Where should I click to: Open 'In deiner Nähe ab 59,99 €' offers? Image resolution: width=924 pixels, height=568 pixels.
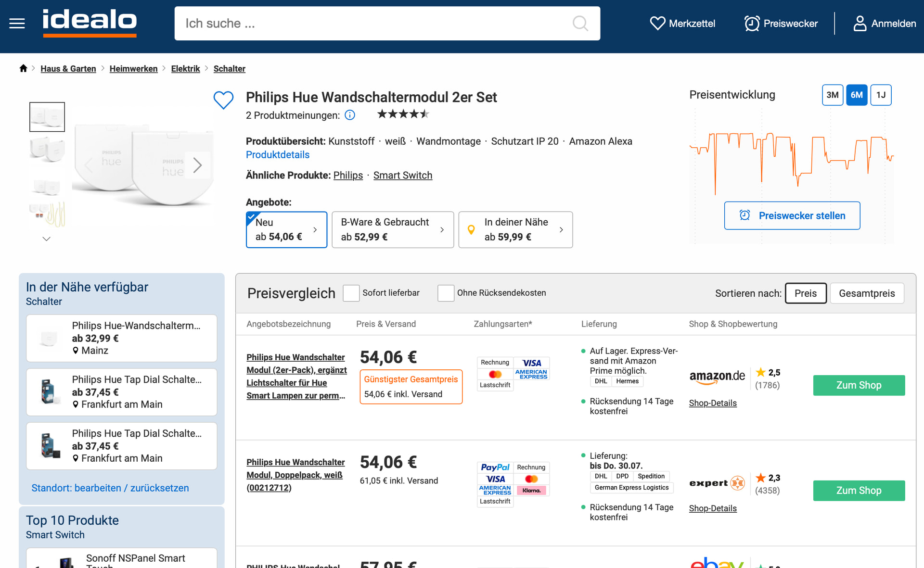tap(515, 229)
